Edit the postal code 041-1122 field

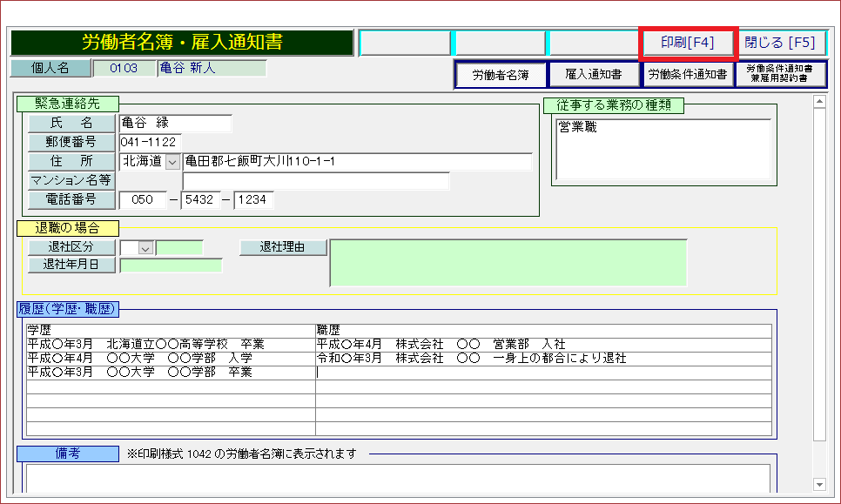[150, 143]
